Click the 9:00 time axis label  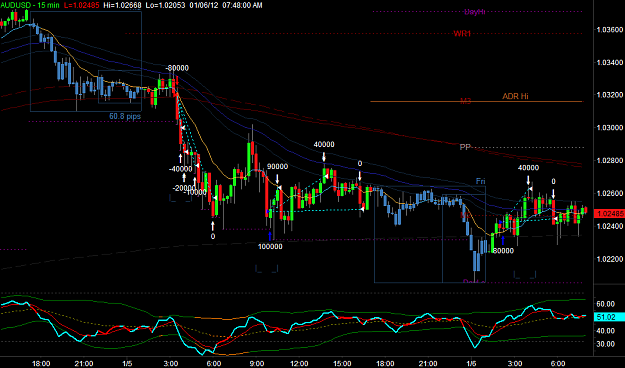point(257,364)
